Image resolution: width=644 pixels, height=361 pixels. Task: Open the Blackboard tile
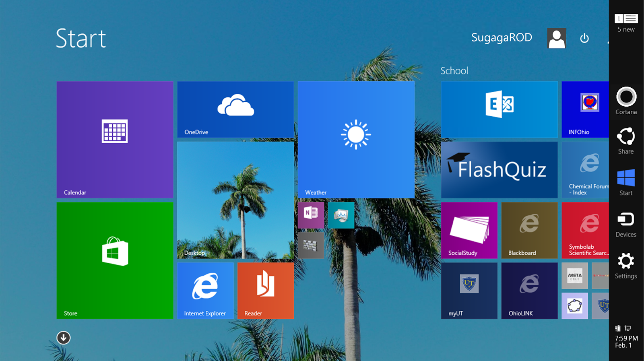[530, 230]
